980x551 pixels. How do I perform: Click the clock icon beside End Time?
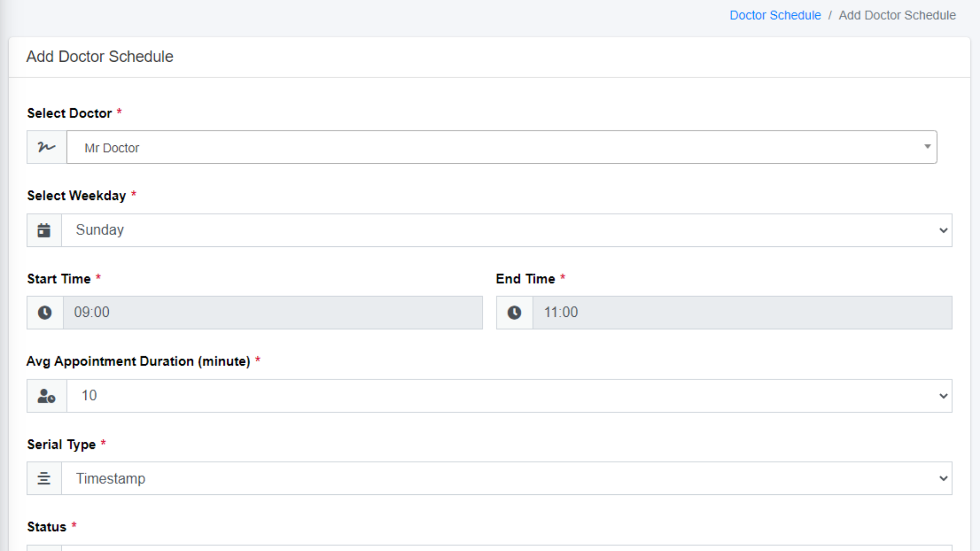(x=514, y=313)
